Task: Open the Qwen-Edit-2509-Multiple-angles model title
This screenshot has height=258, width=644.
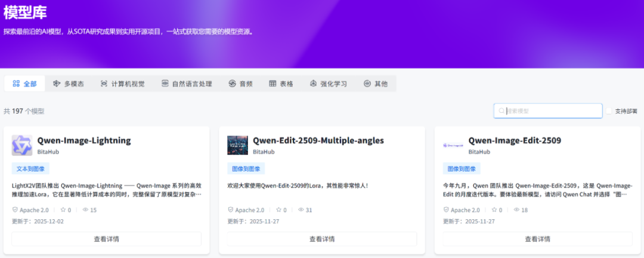Action: (x=318, y=141)
